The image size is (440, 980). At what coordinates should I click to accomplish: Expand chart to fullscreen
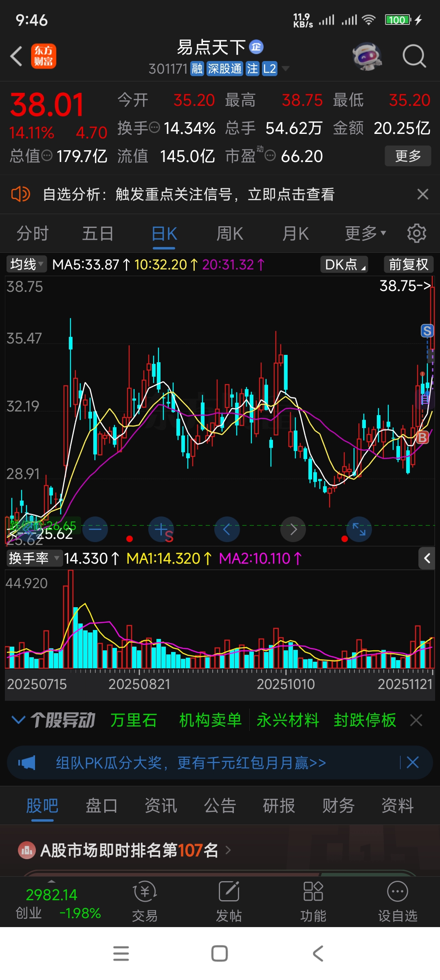(x=359, y=529)
